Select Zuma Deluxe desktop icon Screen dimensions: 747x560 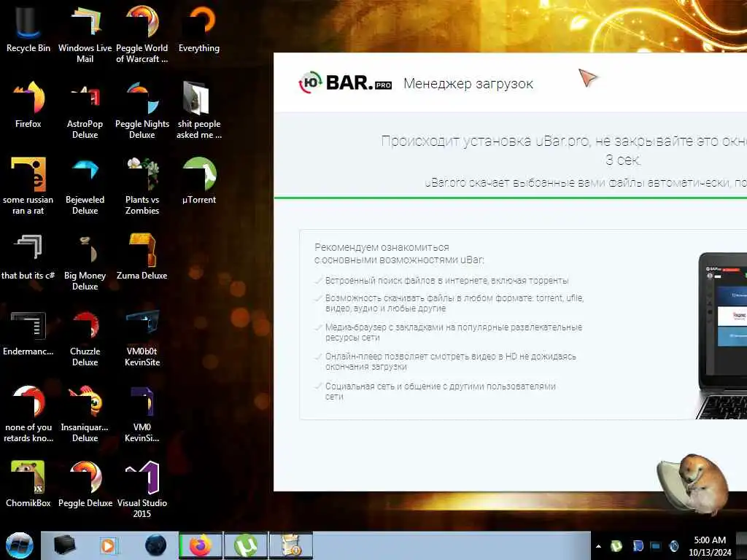tap(142, 256)
